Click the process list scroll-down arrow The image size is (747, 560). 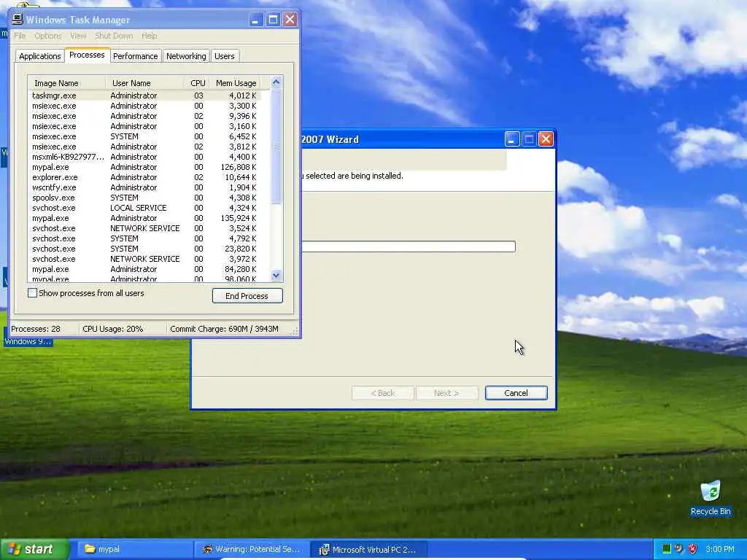pyautogui.click(x=276, y=275)
